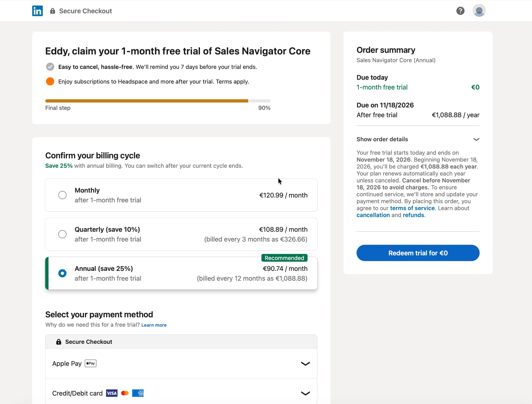This screenshot has width=532, height=404.
Task: Click the Mastercard logo
Action: pos(125,393)
